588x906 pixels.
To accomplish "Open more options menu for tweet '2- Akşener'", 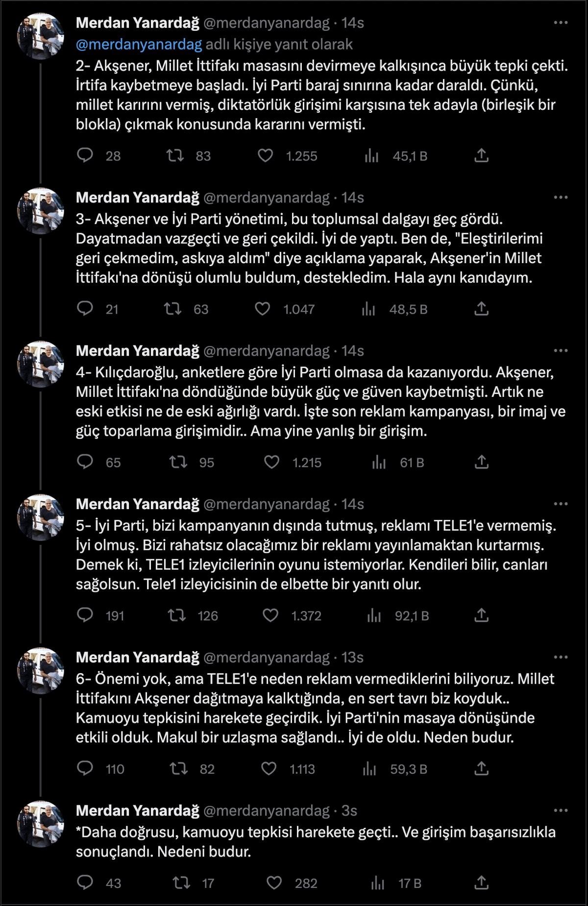I will [x=560, y=23].
